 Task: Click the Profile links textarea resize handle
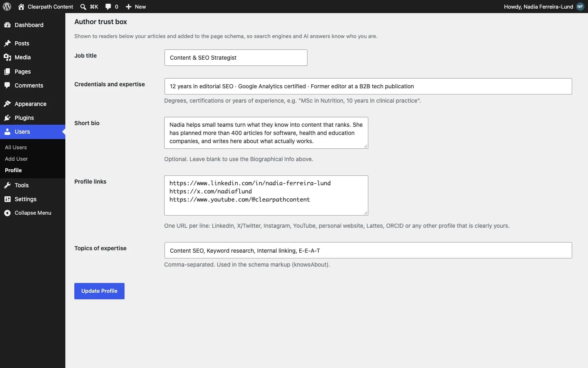(365, 213)
